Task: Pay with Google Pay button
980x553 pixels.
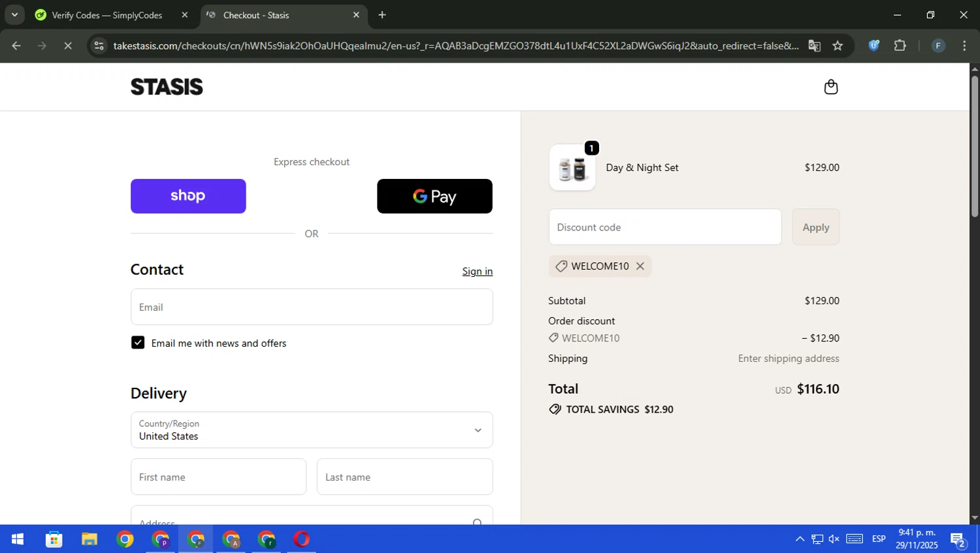Action: pyautogui.click(x=434, y=196)
